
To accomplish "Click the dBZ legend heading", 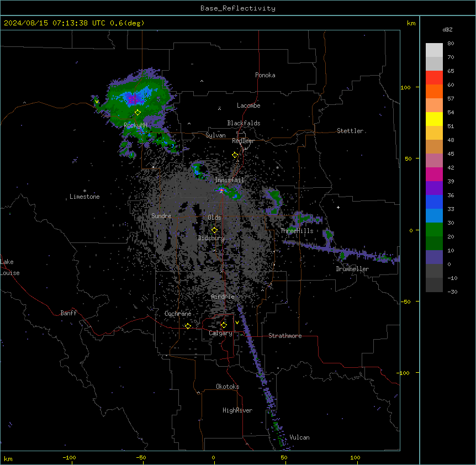I will 447,30.
